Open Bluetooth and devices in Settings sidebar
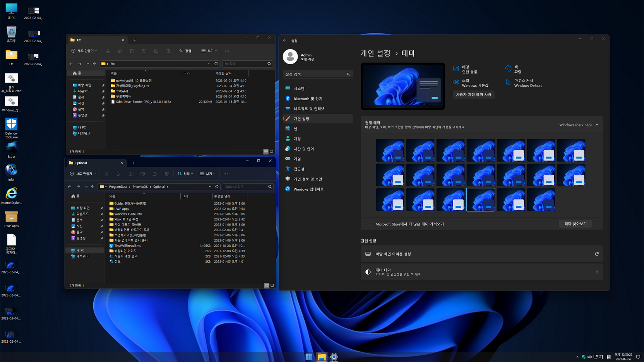The image size is (644, 362). tap(318, 99)
